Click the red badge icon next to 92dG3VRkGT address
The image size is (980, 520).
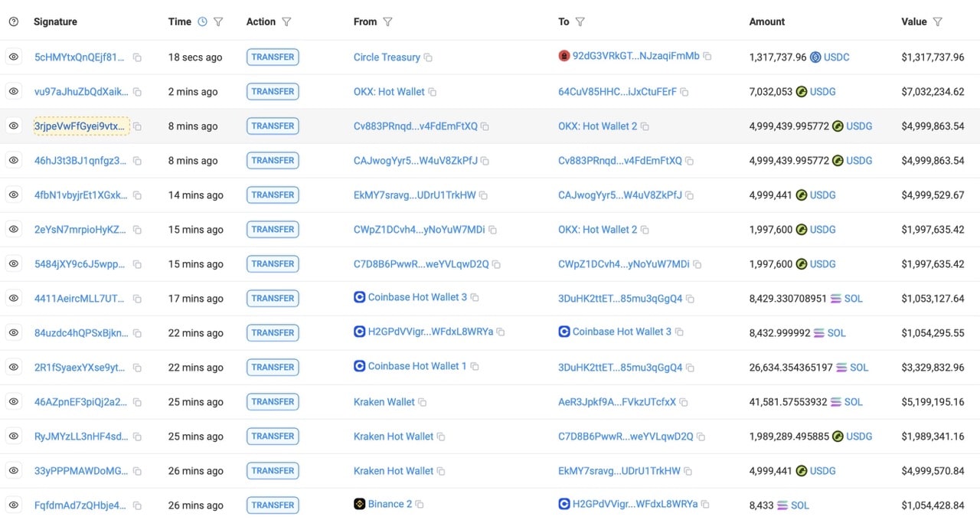tap(564, 57)
